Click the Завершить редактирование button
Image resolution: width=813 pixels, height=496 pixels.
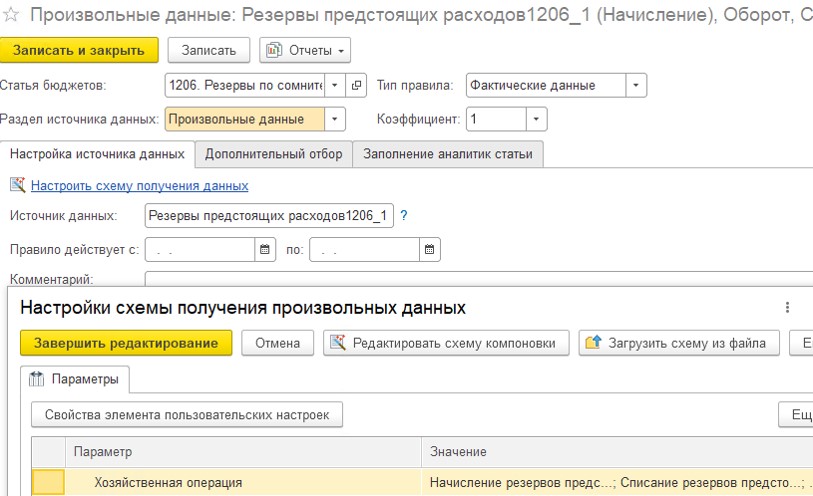126,343
